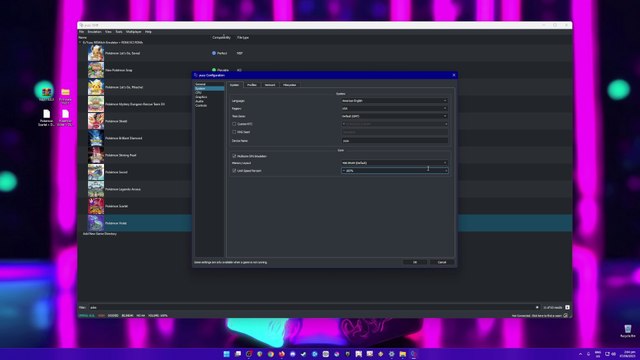The width and height of the screenshot is (640, 360).
Task: Select New Pokémon Snap cover icon
Action: click(x=96, y=70)
